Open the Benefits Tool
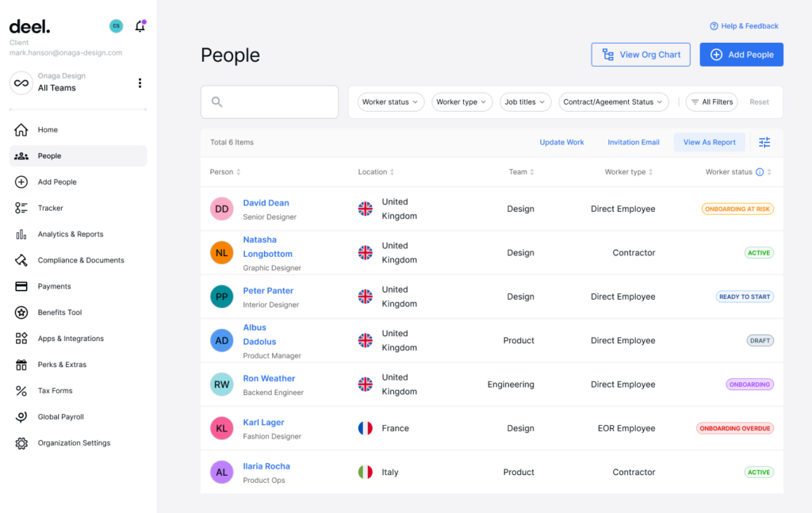This screenshot has width=812, height=513. pos(59,312)
